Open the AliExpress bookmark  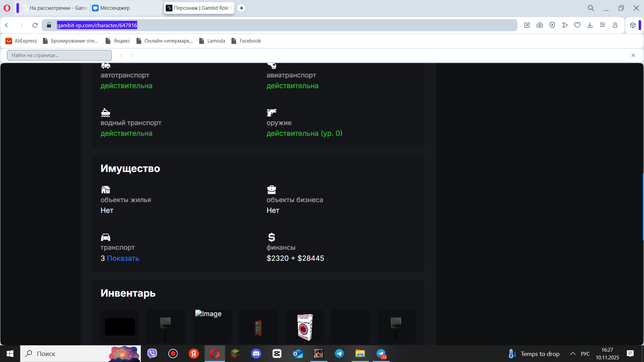[x=21, y=41]
